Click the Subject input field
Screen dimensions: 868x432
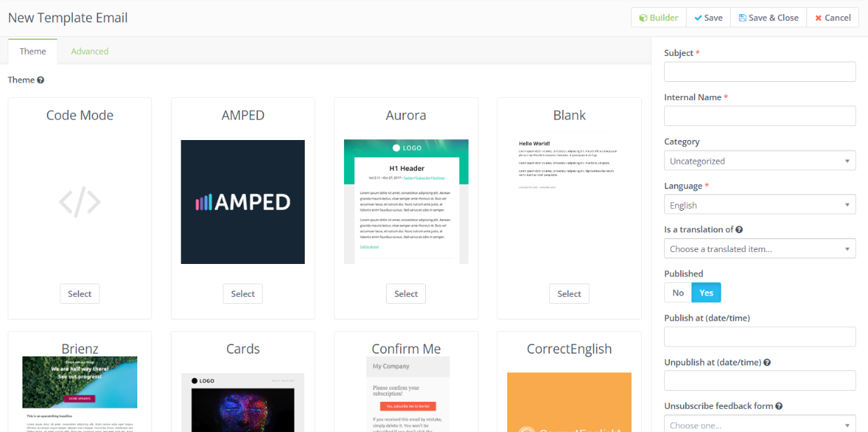click(x=759, y=71)
